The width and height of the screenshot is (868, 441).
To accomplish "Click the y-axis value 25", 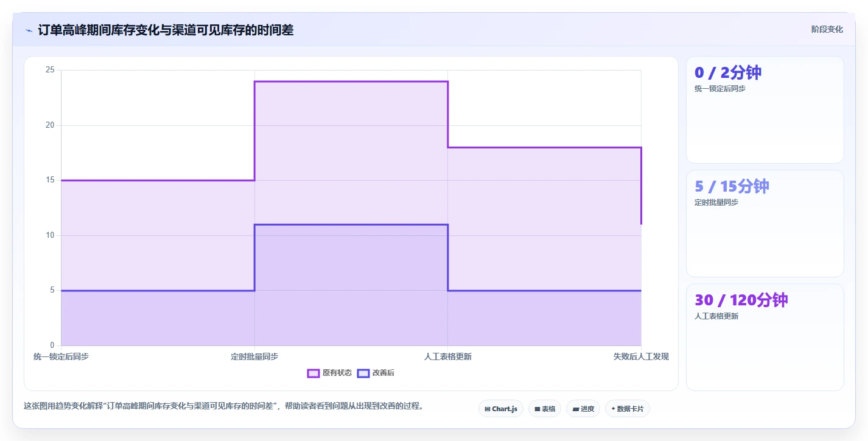I will click(x=50, y=70).
